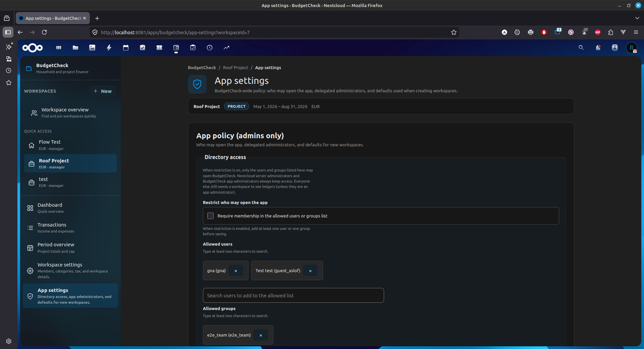
Task: Open the Tasks checkmark app icon
Action: tap(143, 48)
